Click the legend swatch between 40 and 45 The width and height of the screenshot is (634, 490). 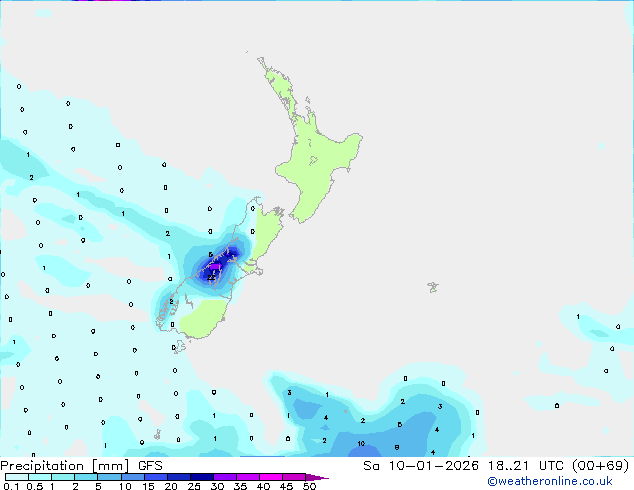271,477
